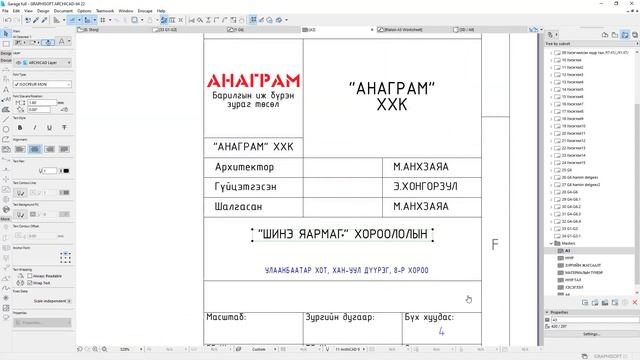Image resolution: width=640 pixels, height=360 pixels.
Task: Open the Edit menu
Action: click(x=16, y=11)
